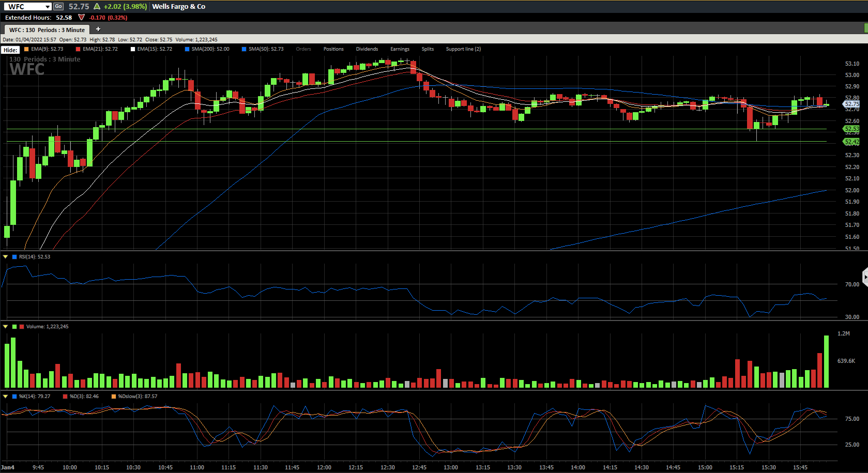Screen dimensions: 868x473
Task: Click the orange %Dslow(3) color swatch
Action: [x=114, y=396]
